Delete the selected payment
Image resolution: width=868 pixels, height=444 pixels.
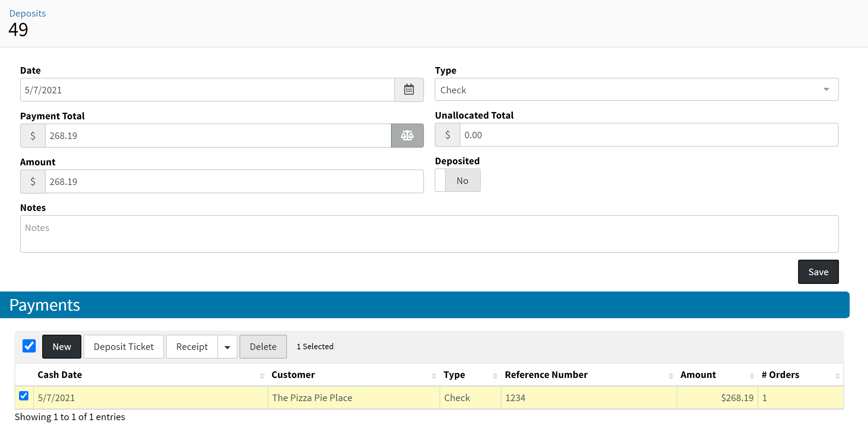[263, 347]
